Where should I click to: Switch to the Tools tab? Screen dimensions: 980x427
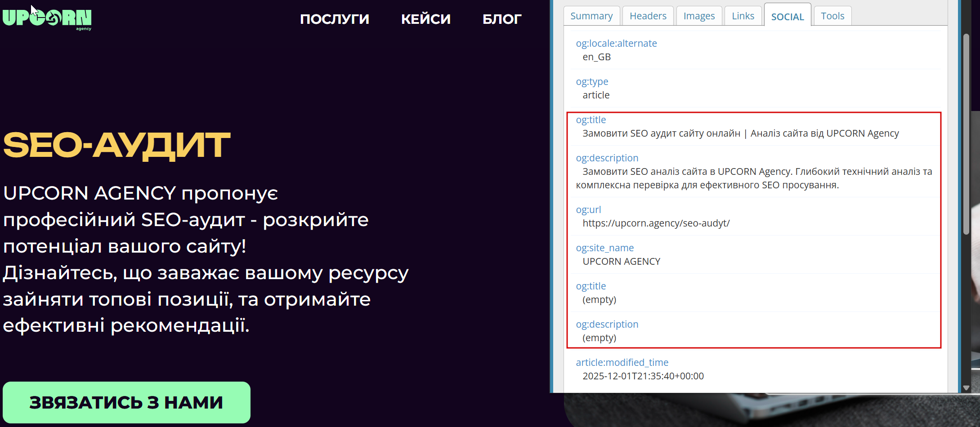[832, 16]
